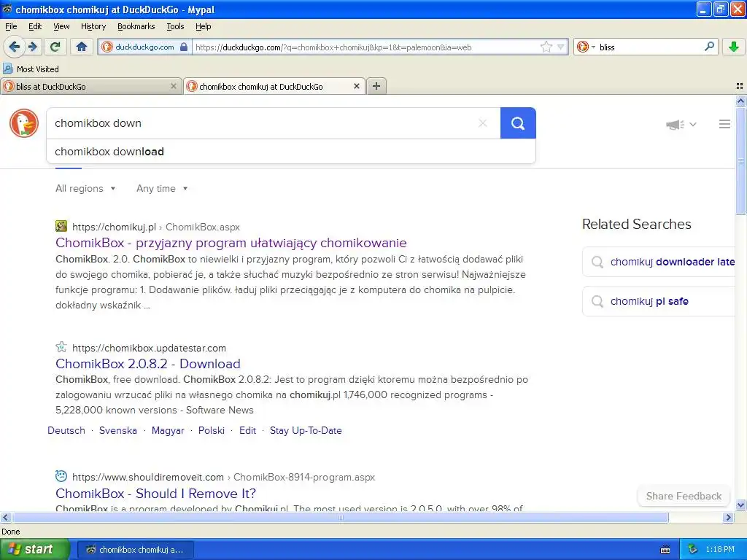Click the chomikbox chomikuj taskbar button
747x560 pixels.
tap(135, 550)
